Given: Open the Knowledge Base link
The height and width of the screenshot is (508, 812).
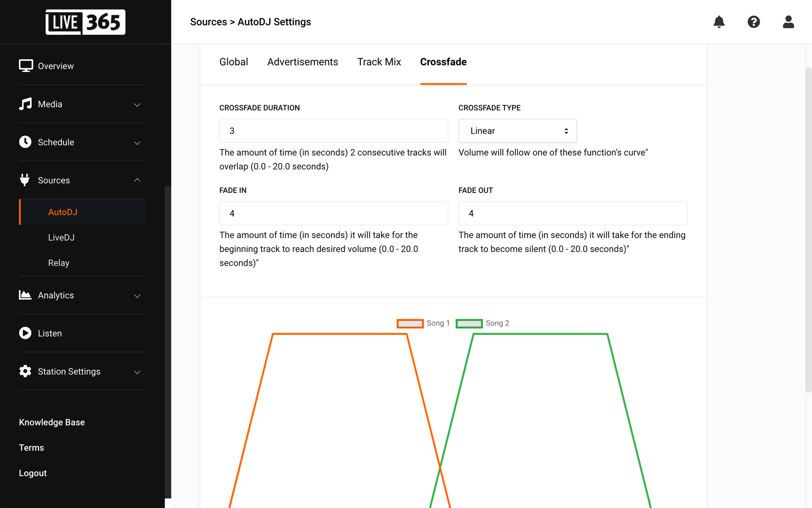Looking at the screenshot, I should (x=52, y=422).
